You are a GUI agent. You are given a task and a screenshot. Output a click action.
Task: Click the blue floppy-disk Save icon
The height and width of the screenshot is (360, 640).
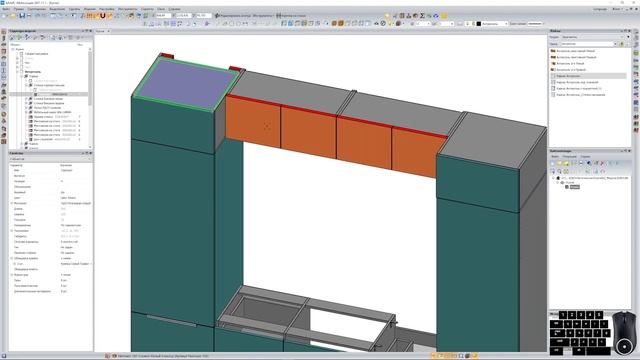click(22, 16)
